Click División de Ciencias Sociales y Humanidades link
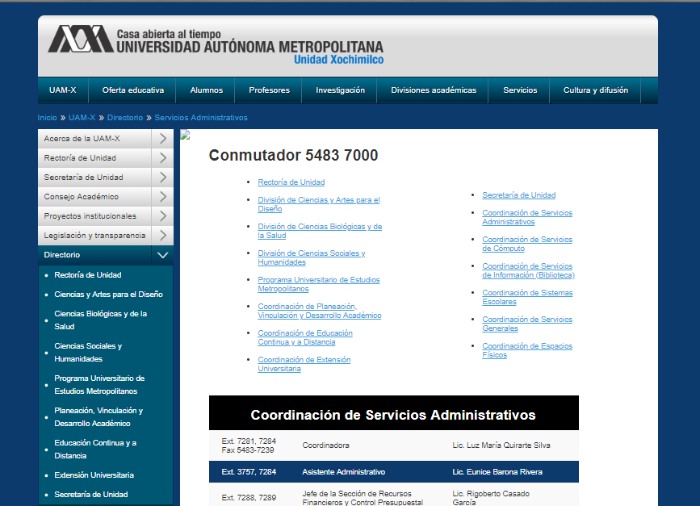 (x=311, y=258)
